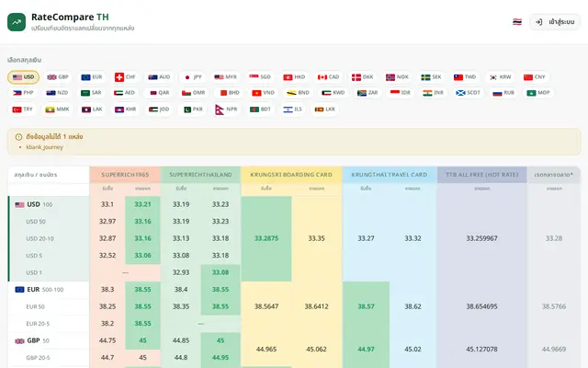Click the 33.259967 TTB rate cell

pyautogui.click(x=481, y=238)
